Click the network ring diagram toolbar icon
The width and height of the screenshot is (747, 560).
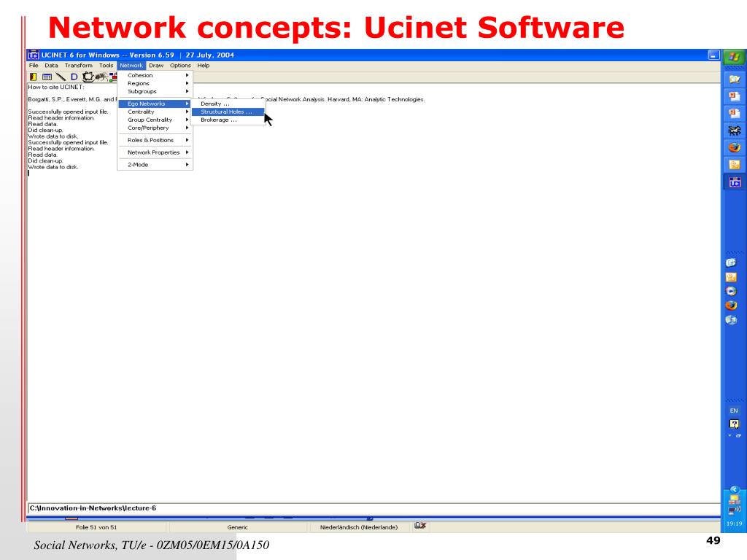coord(88,77)
